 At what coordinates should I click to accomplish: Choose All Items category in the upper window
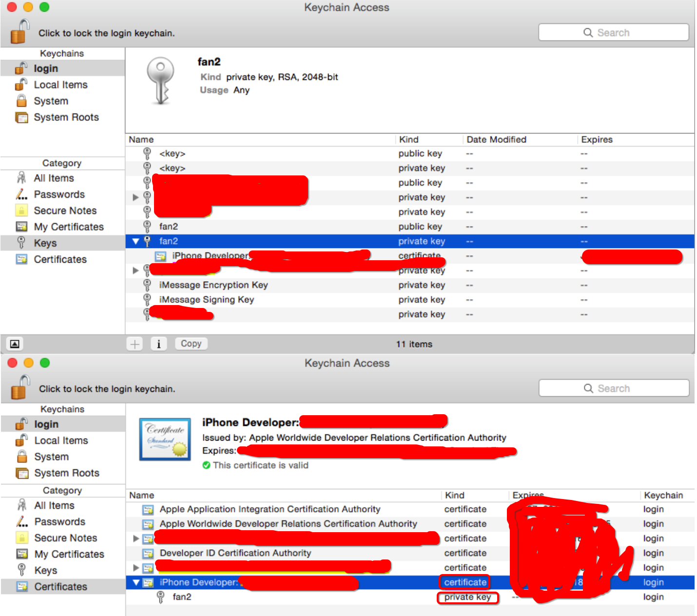63,178
